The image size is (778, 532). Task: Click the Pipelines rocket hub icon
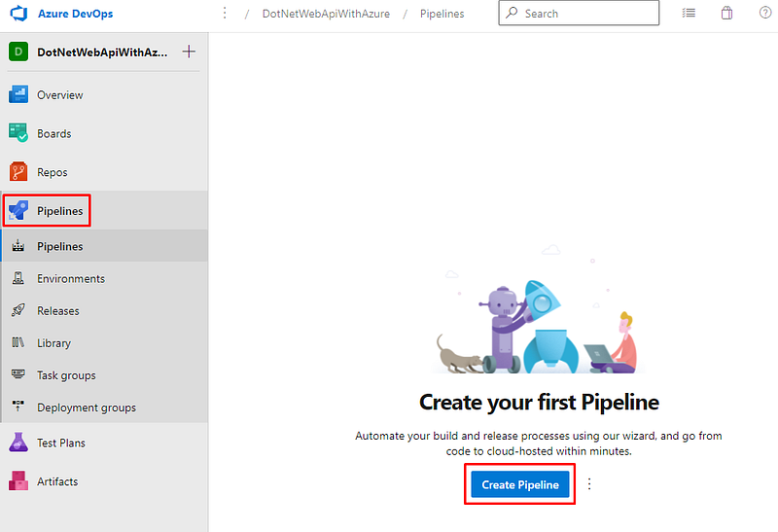coord(18,210)
